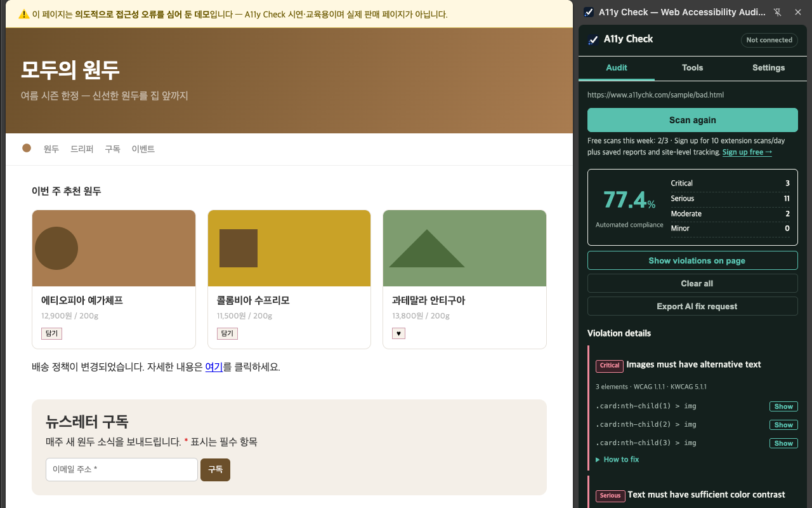This screenshot has height=508, width=812.
Task: Focus the 이메일 주소 input field
Action: [x=122, y=469]
